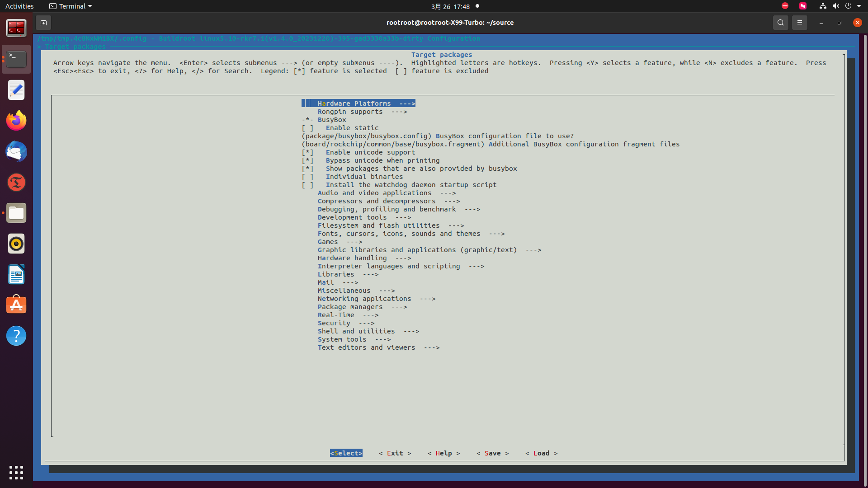
Task: Open Files manager in the dock
Action: coord(16,213)
